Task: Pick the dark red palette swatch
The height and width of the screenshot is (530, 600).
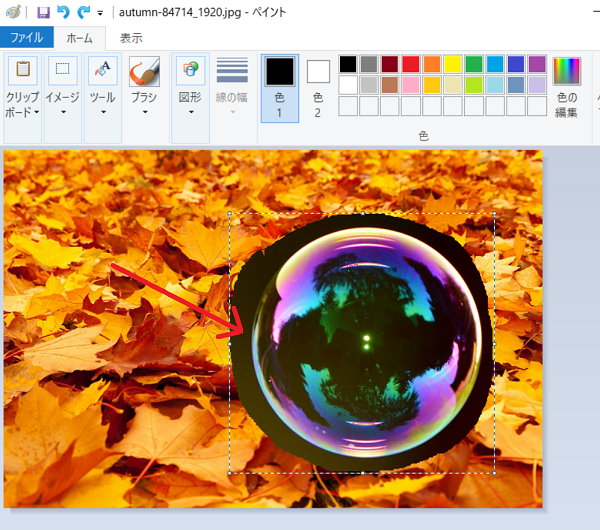Action: [390, 64]
